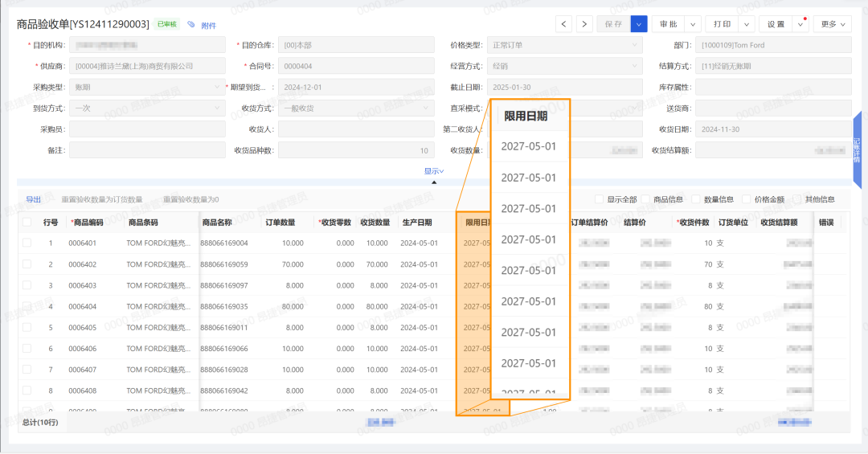Image resolution: width=868 pixels, height=454 pixels.
Task: Click the 备注 remarks input field
Action: click(x=147, y=150)
